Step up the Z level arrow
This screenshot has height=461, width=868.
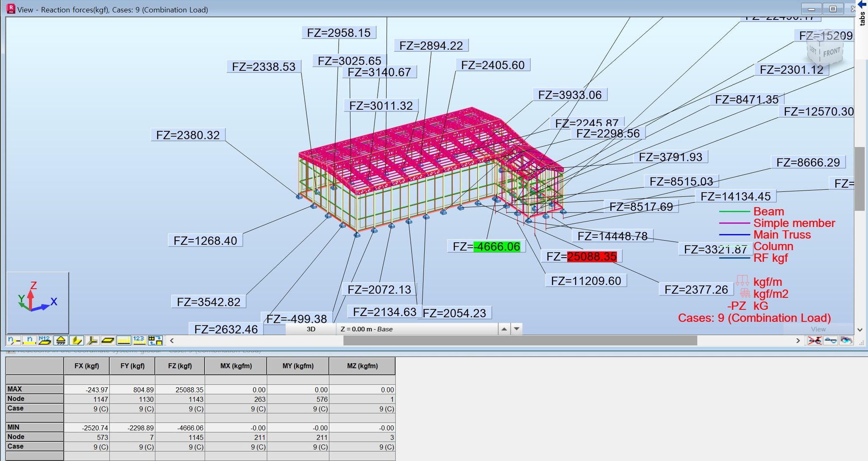[504, 329]
